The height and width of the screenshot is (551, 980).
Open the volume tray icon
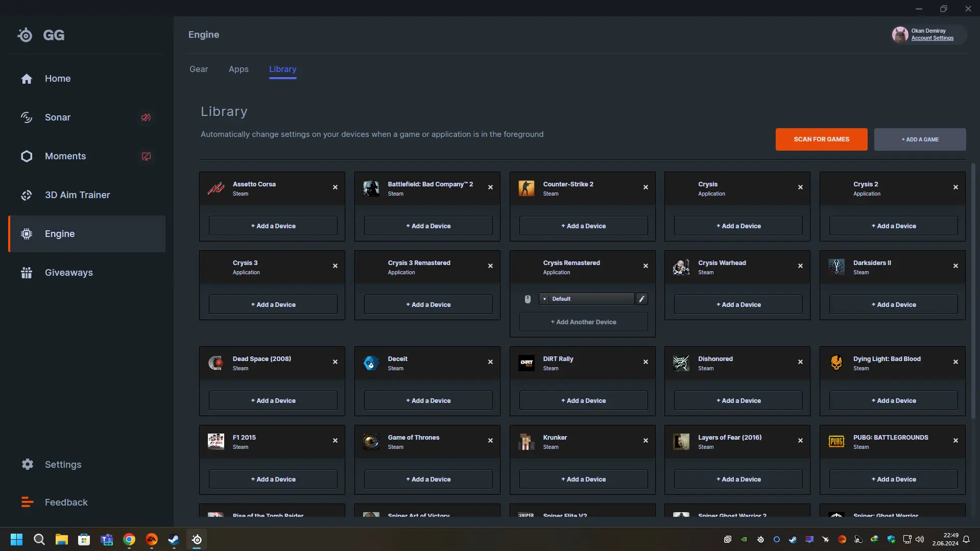[920, 539]
